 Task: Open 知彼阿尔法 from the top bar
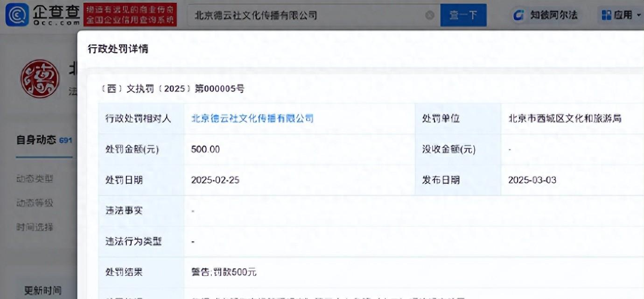pos(545,15)
